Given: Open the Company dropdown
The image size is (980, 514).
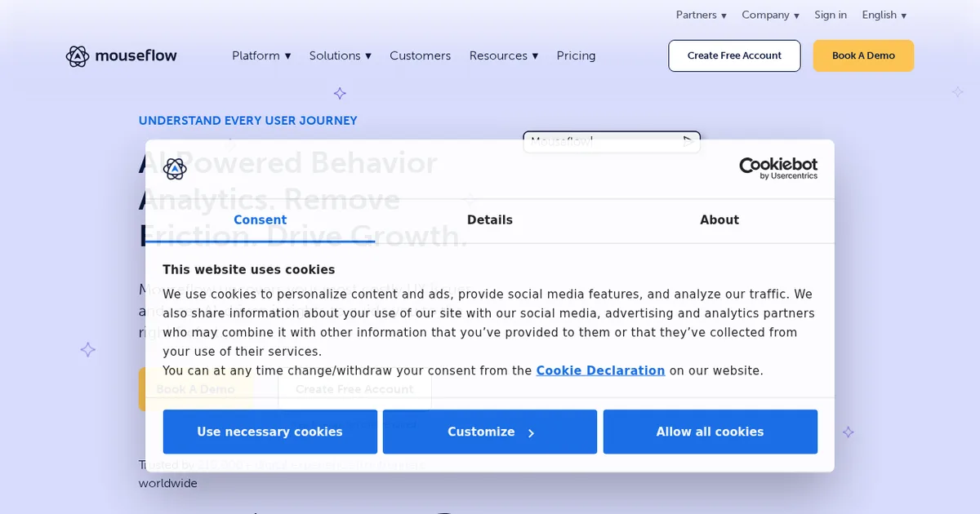Looking at the screenshot, I should click(770, 15).
